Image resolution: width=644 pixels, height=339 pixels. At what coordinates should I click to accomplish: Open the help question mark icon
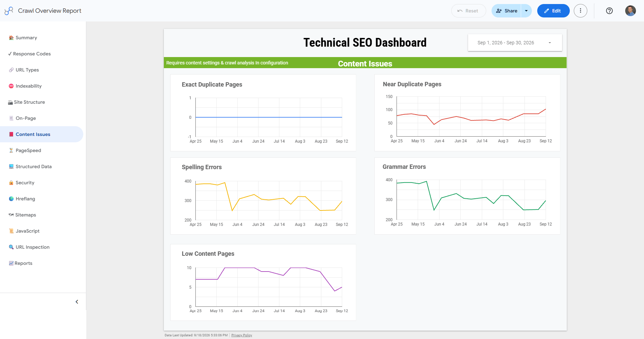pos(609,11)
